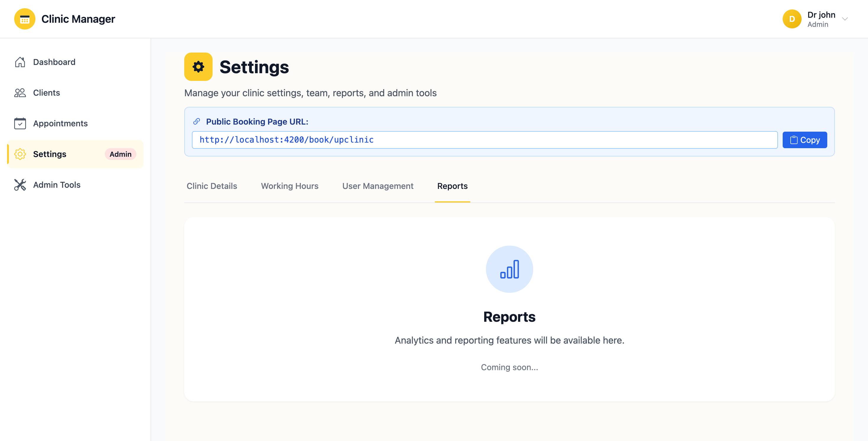Click the Admin badge next to Settings
Image resolution: width=868 pixels, height=441 pixels.
tap(120, 154)
